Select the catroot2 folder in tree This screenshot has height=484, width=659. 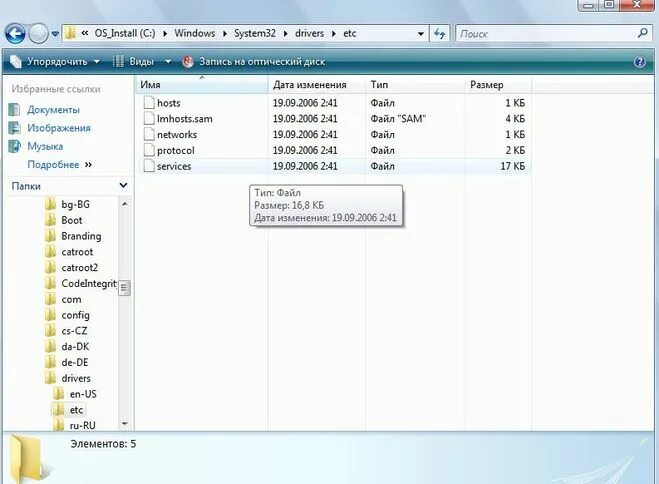pyautogui.click(x=79, y=268)
